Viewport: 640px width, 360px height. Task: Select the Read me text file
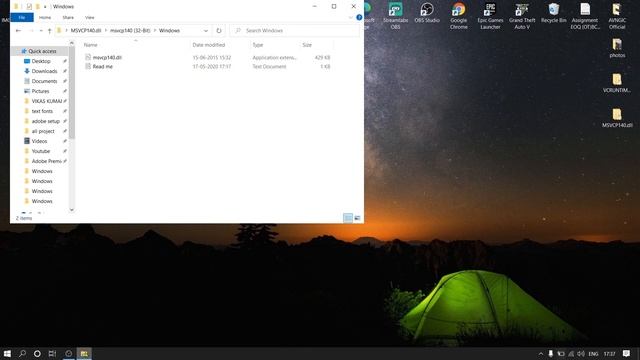[x=102, y=67]
